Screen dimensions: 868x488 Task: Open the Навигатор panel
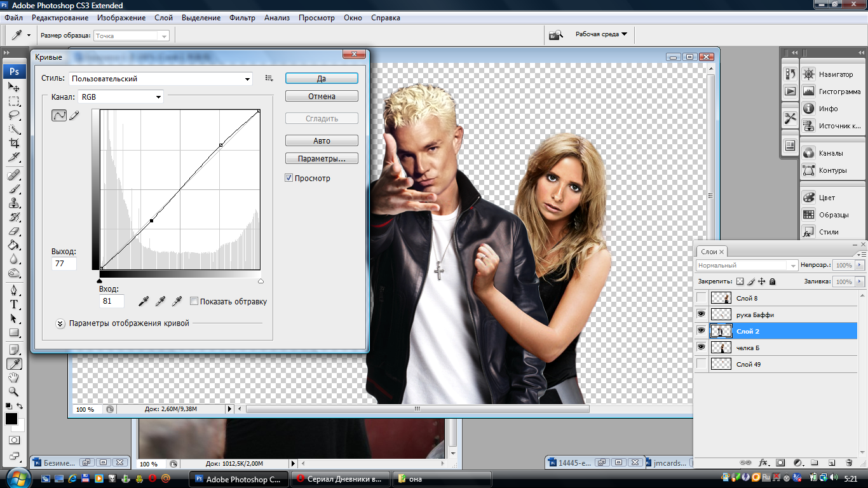click(x=831, y=74)
